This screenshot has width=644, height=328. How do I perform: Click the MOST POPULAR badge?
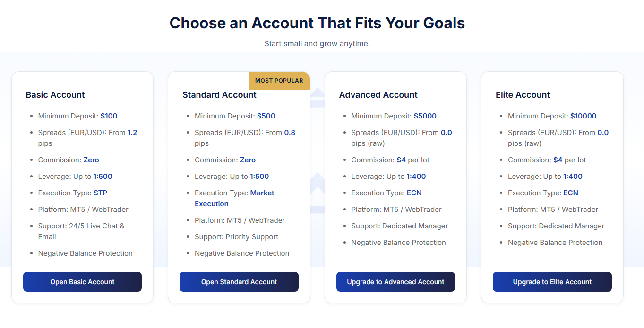[279, 81]
